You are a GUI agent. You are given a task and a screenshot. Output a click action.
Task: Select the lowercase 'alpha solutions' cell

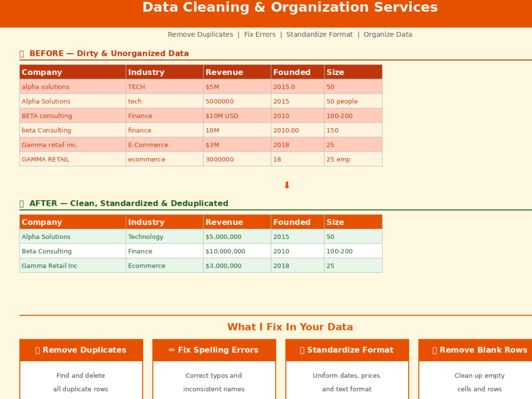point(72,87)
